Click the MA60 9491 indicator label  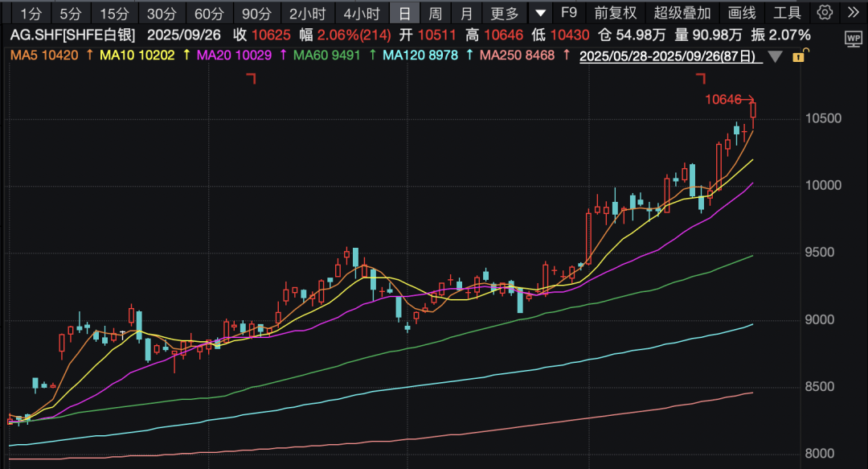click(x=326, y=56)
